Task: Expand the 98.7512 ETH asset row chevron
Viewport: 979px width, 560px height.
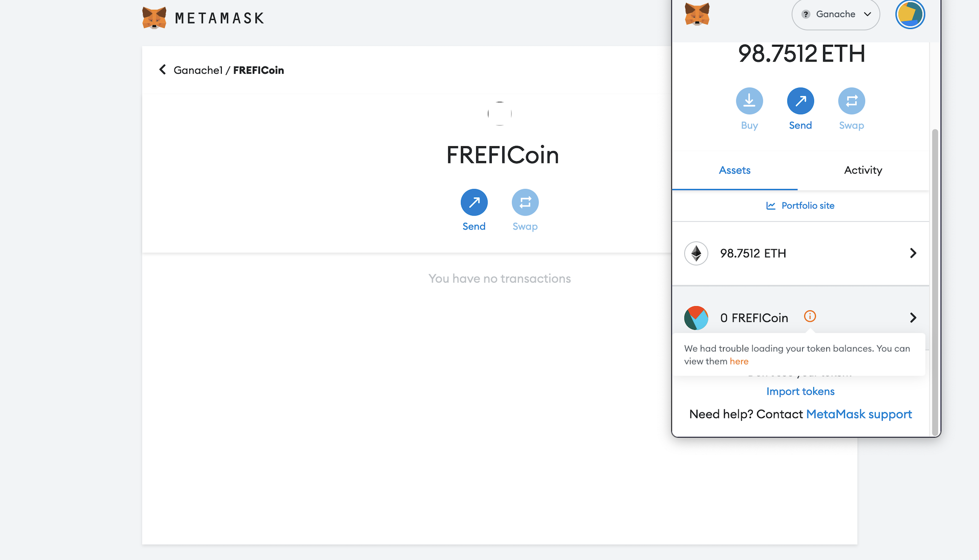Action: click(913, 253)
